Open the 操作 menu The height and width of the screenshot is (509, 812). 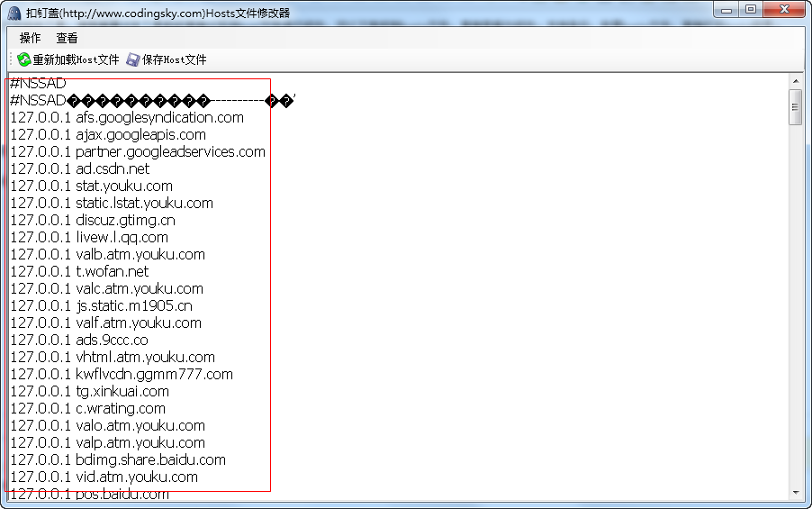(30, 38)
